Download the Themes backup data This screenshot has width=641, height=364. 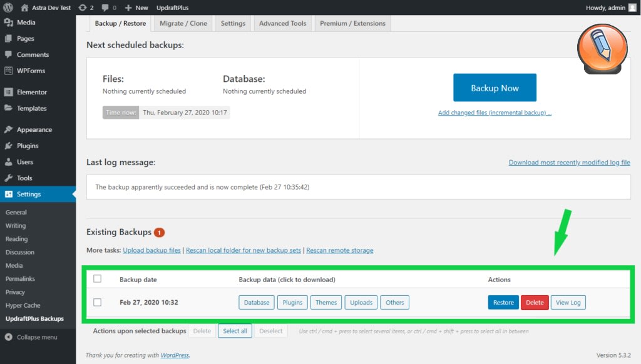[326, 302]
